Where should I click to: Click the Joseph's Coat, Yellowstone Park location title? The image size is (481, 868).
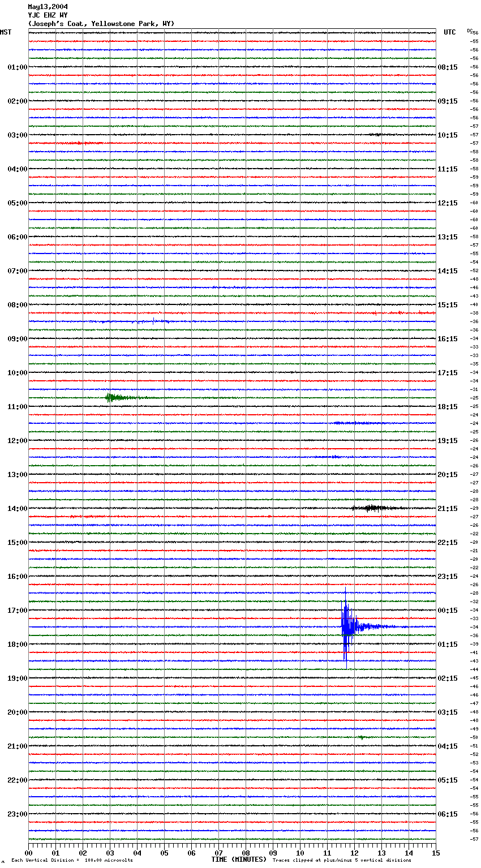pos(101,24)
